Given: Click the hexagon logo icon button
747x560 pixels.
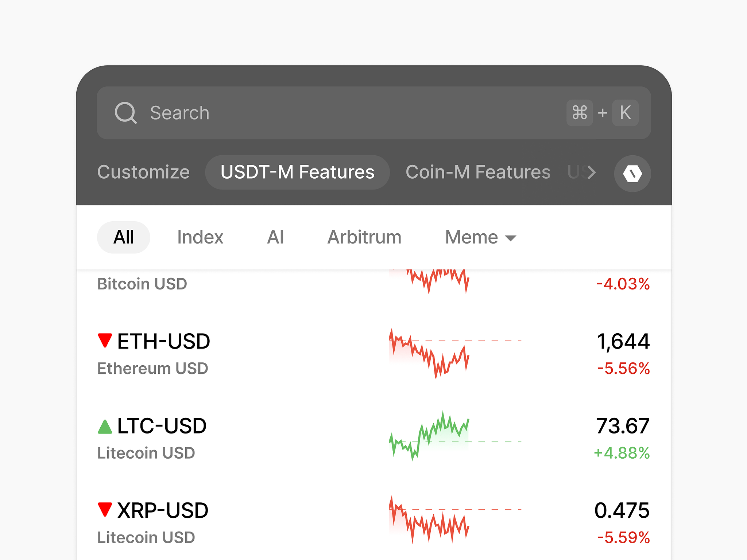Looking at the screenshot, I should point(632,173).
